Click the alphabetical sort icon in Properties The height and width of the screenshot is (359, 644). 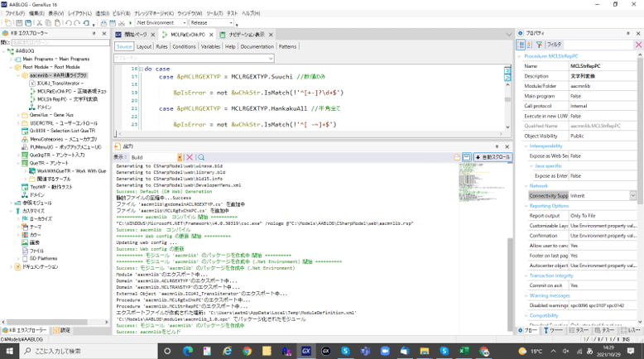coord(530,45)
